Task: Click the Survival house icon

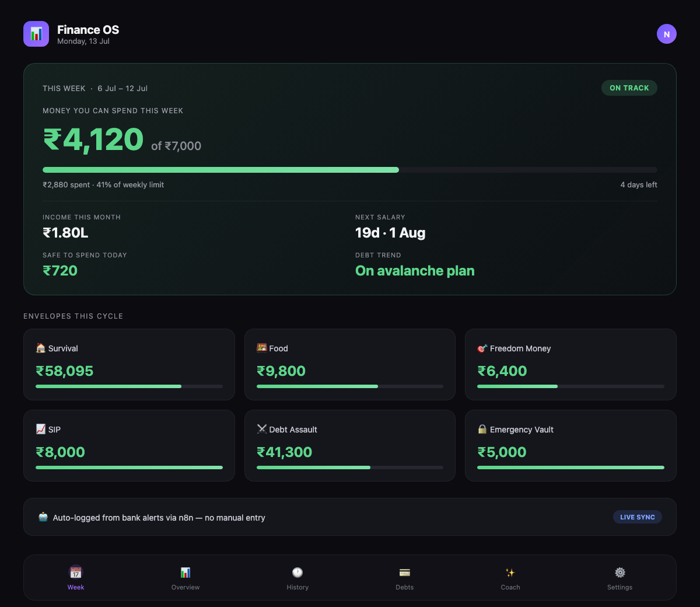Action: [x=41, y=348]
